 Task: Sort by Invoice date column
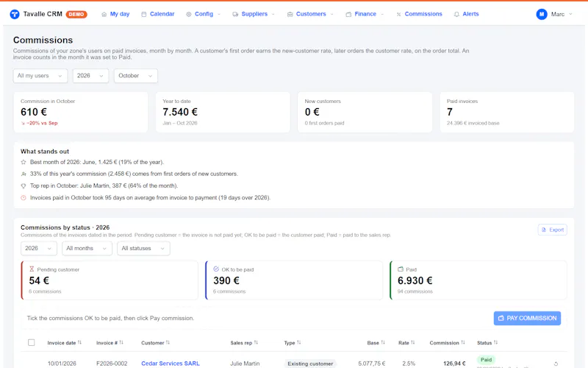65,343
